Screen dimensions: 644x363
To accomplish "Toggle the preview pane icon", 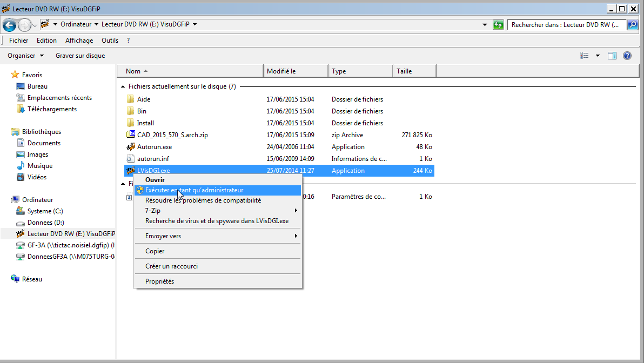I will click(x=612, y=56).
